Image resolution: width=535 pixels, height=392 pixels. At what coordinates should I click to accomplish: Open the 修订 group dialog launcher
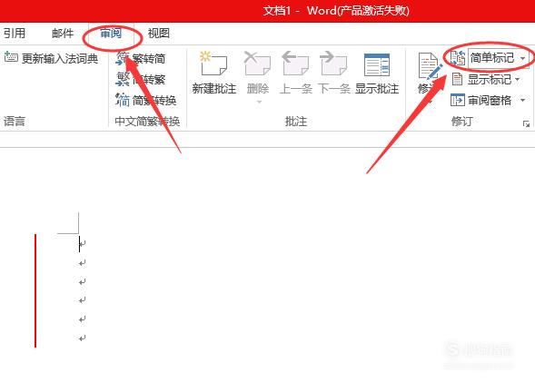(x=526, y=124)
